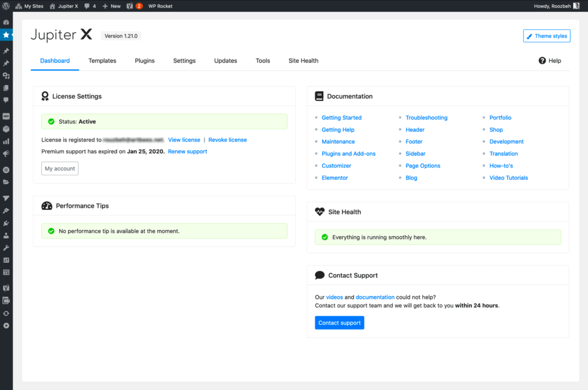Viewport: 588px width, 390px height.
Task: Open the Media icon in sidebar
Action: pos(6,76)
